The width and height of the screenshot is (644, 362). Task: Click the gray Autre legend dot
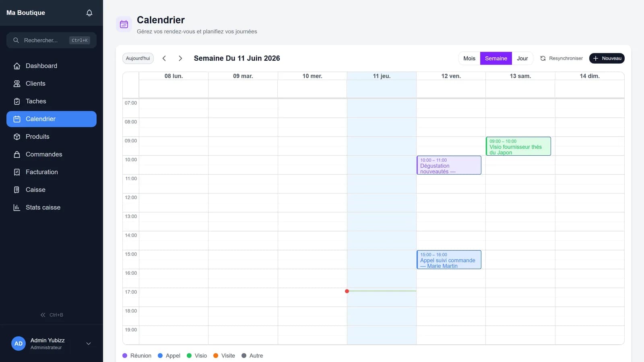pyautogui.click(x=244, y=356)
